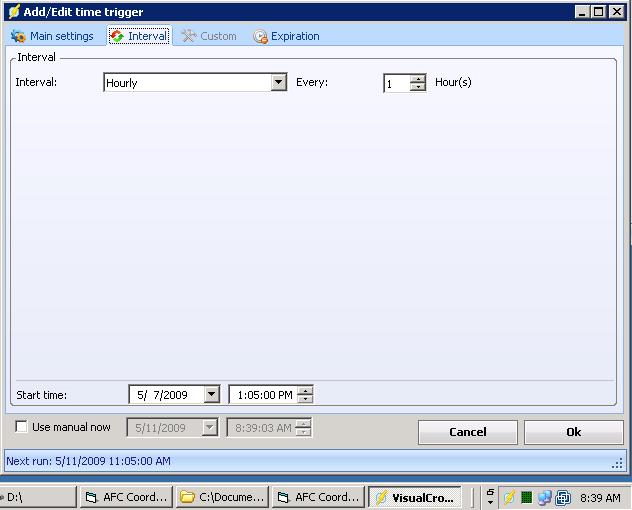The height and width of the screenshot is (510, 632).
Task: Click the Custom tab's tools icon
Action: point(188,36)
